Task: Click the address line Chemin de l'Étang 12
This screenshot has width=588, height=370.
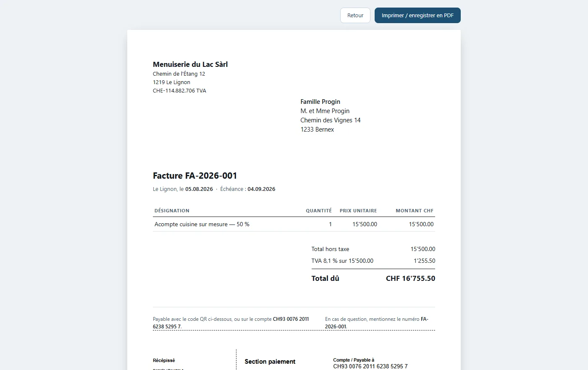Action: (x=179, y=74)
